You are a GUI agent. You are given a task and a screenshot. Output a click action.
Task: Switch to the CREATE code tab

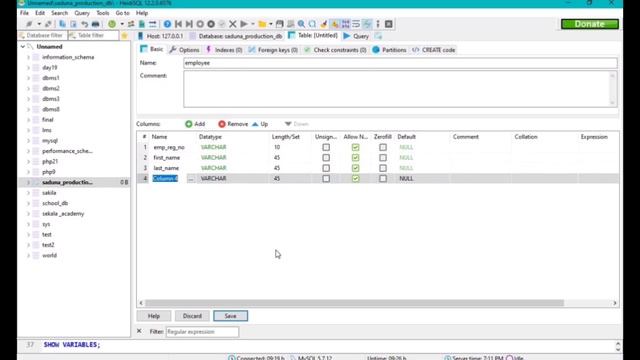tap(434, 50)
